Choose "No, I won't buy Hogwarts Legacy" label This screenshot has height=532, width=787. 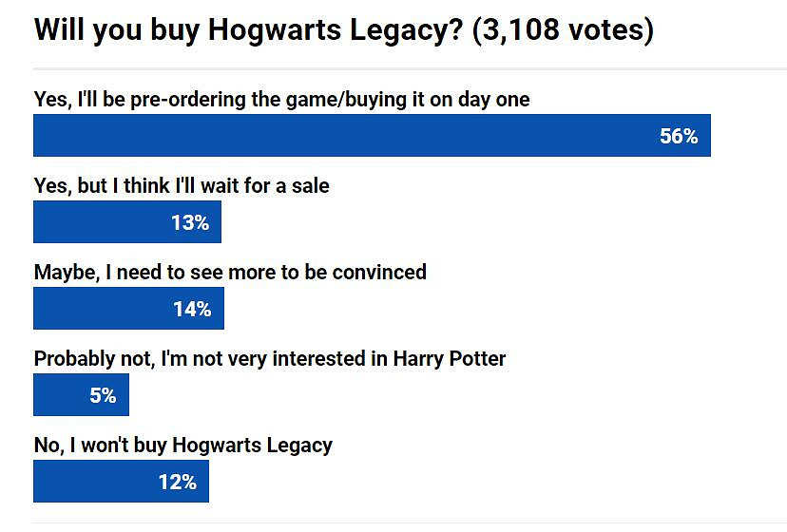(x=183, y=445)
